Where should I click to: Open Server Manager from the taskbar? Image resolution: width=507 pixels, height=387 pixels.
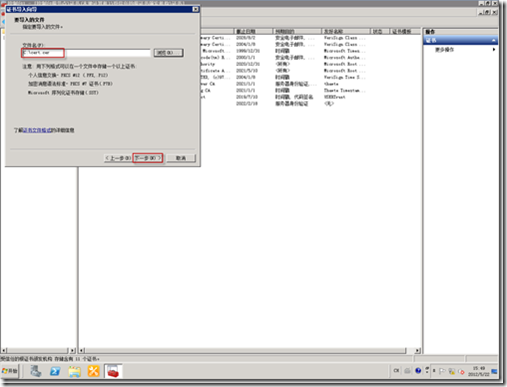[35, 371]
